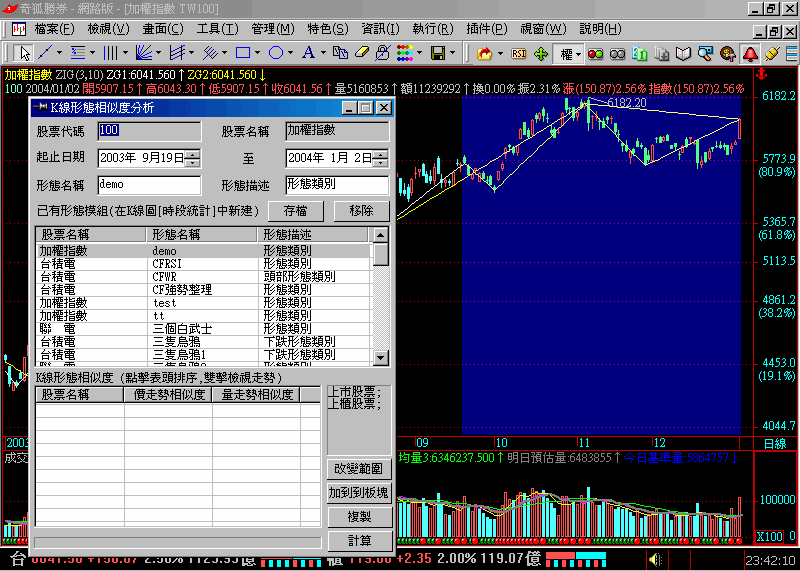Open save icon dropdown arrow
Screen dimensions: 800x571
[452, 53]
